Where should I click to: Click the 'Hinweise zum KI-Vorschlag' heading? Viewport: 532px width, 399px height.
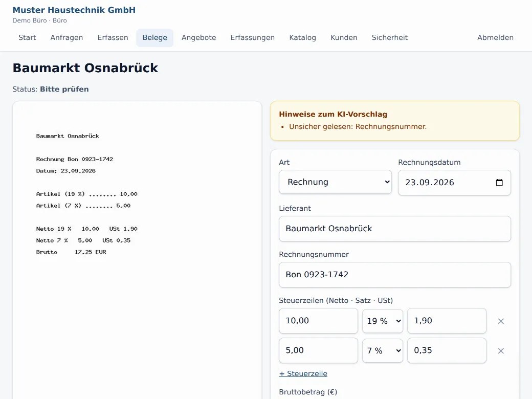[333, 115]
